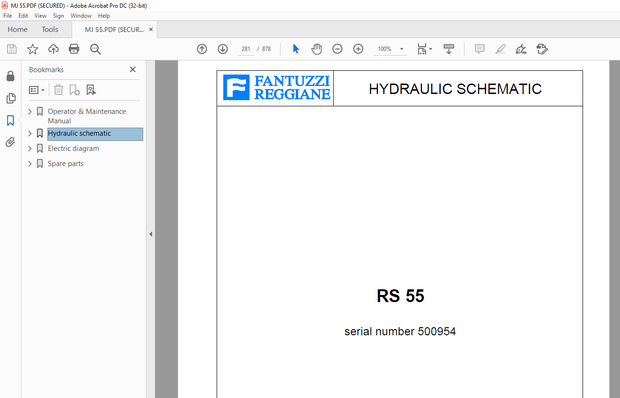
Task: Go to the next page arrow
Action: click(x=223, y=49)
